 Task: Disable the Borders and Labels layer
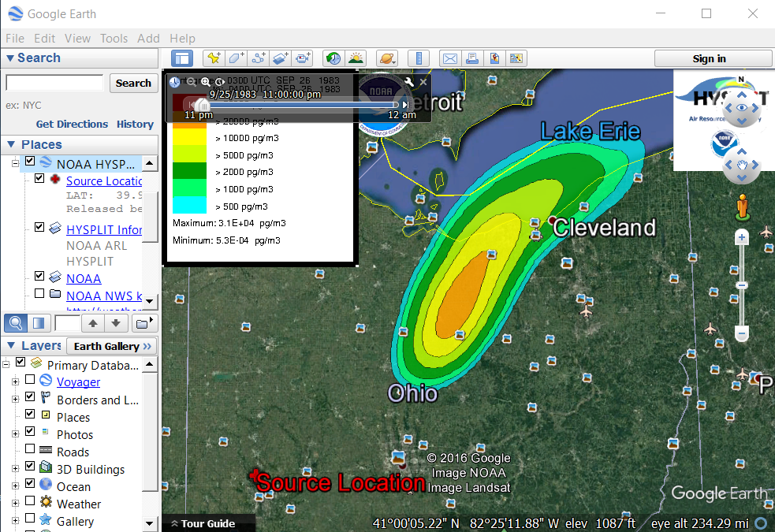coord(30,396)
